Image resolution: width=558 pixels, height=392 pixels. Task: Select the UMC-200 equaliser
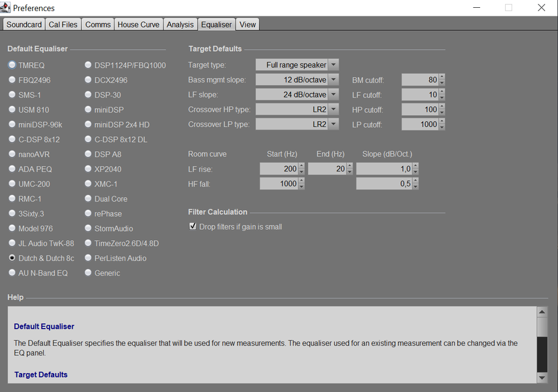[12, 184]
